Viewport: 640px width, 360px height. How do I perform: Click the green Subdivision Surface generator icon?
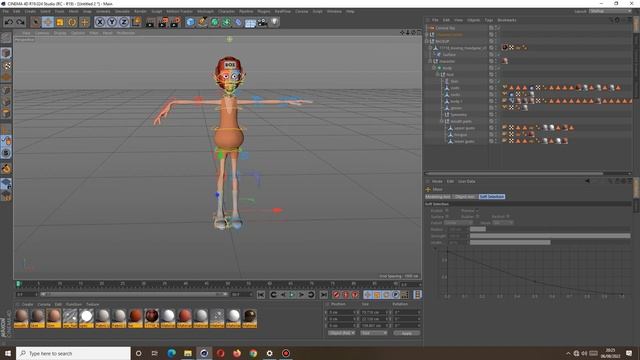(x=214, y=22)
